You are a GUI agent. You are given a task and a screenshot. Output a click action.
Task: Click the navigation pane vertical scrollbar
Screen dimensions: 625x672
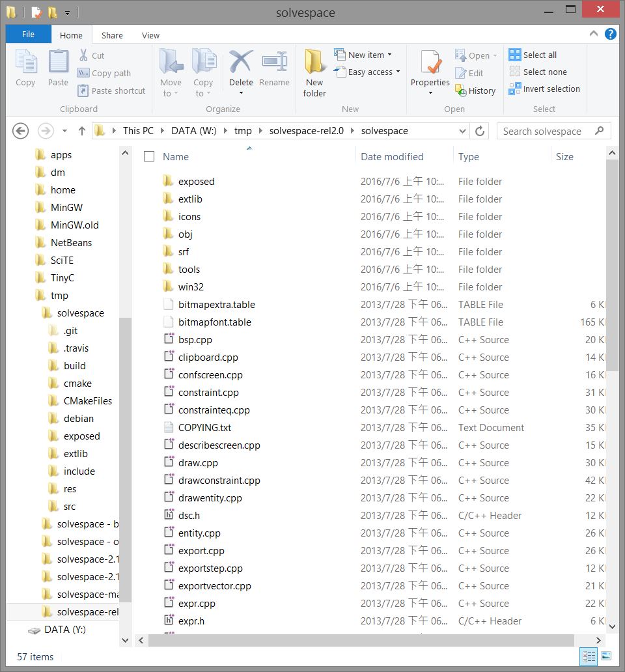[x=125, y=458]
